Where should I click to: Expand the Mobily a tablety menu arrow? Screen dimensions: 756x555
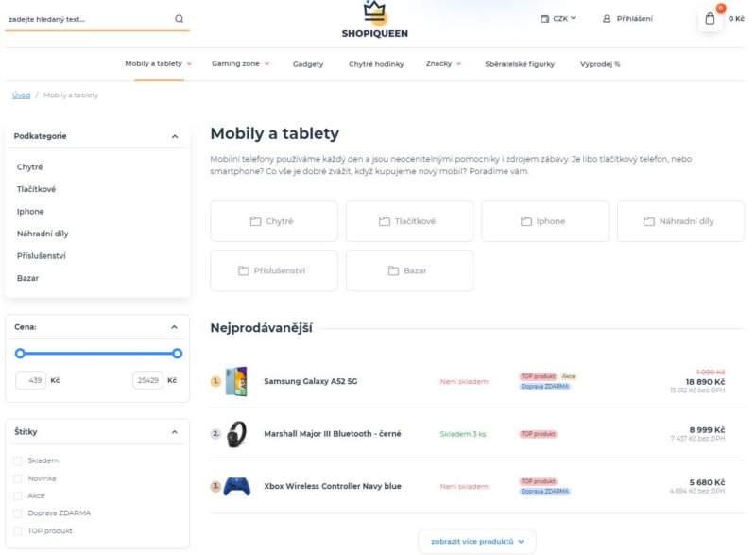tap(190, 64)
